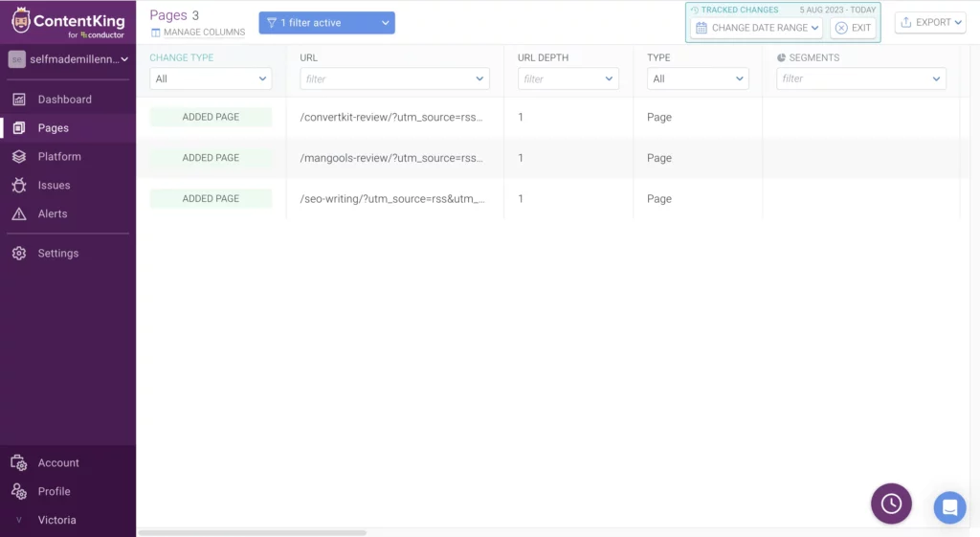Click Added Page badge for mangools-review

click(x=211, y=158)
